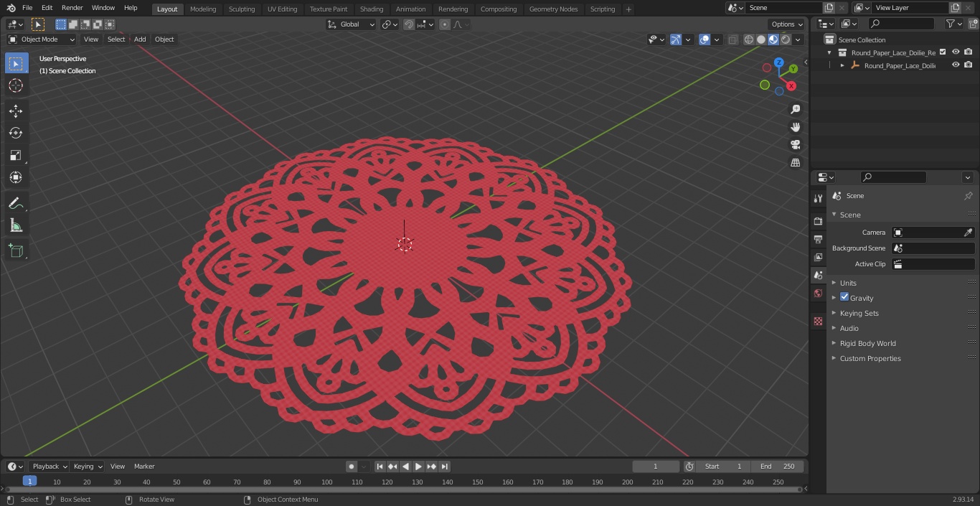Open the Keying dropdown in timeline
The height and width of the screenshot is (506, 980).
(x=87, y=467)
